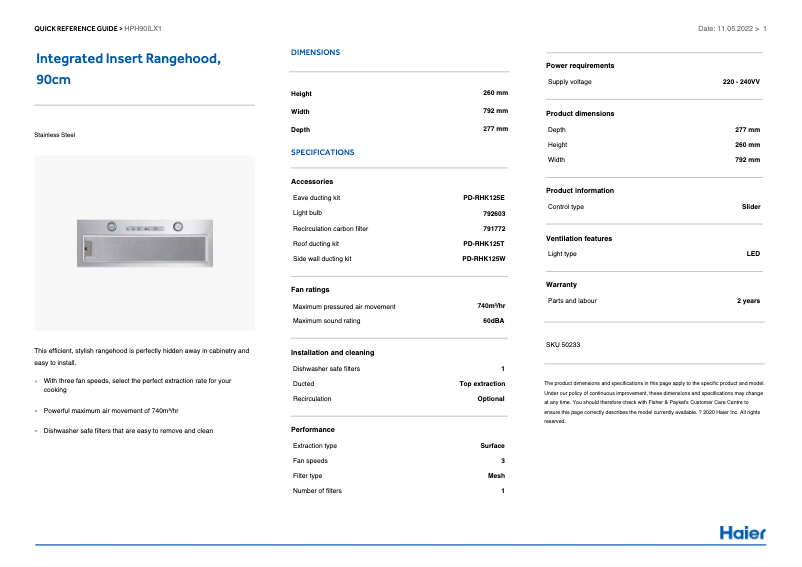The width and height of the screenshot is (802, 567).
Task: Click the Light bulb part number 792603
Action: point(493,213)
